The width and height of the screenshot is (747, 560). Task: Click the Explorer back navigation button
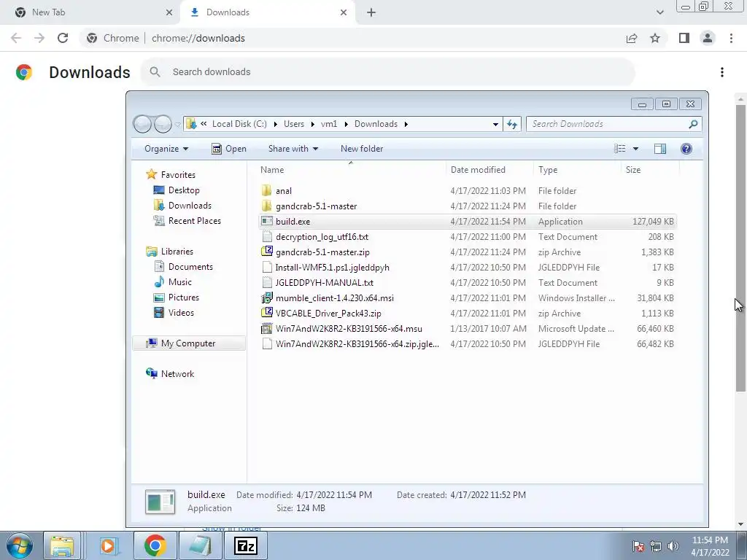point(142,124)
